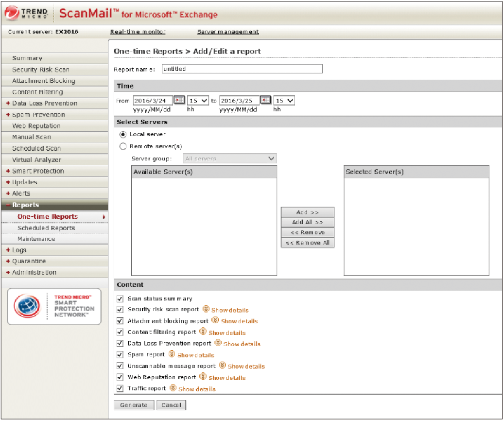504x421 pixels.
Task: Show details for Spam report
Action: (196, 355)
